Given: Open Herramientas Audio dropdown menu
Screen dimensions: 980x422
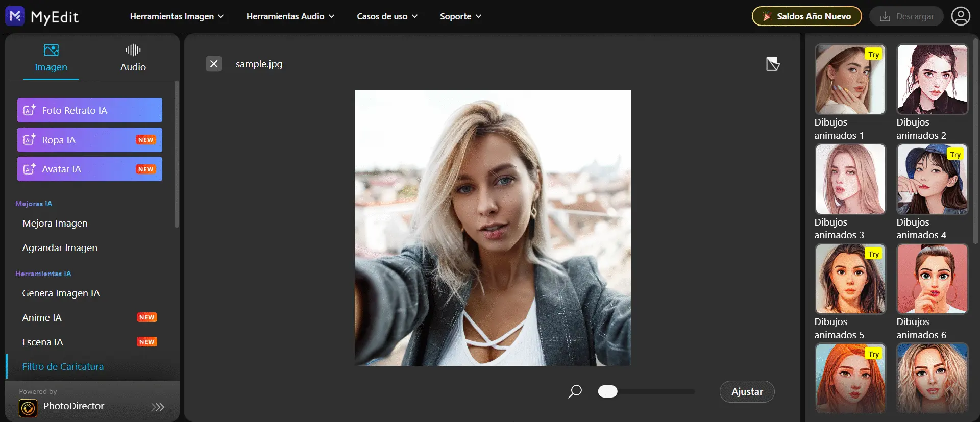Looking at the screenshot, I should click(290, 16).
